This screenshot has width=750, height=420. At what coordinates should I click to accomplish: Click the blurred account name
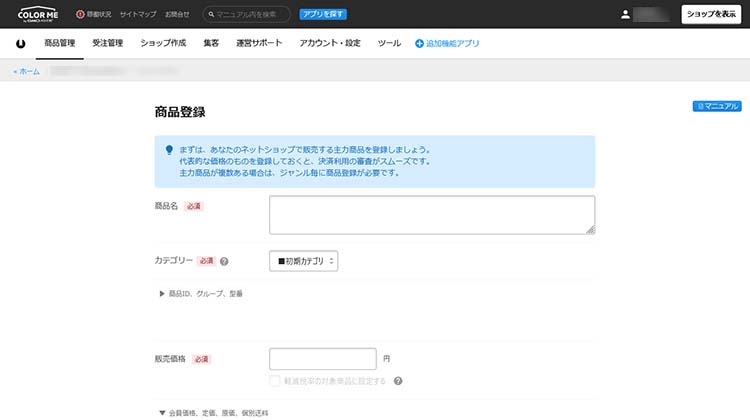coord(651,14)
